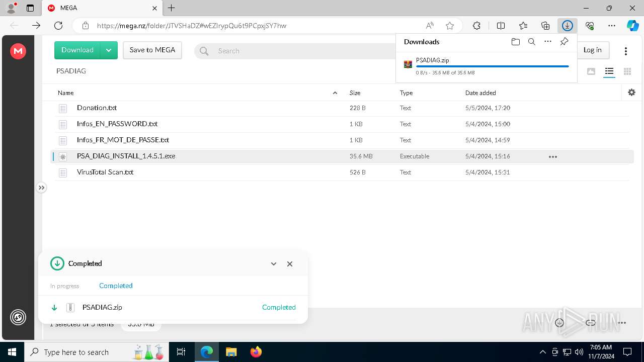The width and height of the screenshot is (644, 362).
Task: Open File Explorer from taskbar
Action: click(231, 352)
